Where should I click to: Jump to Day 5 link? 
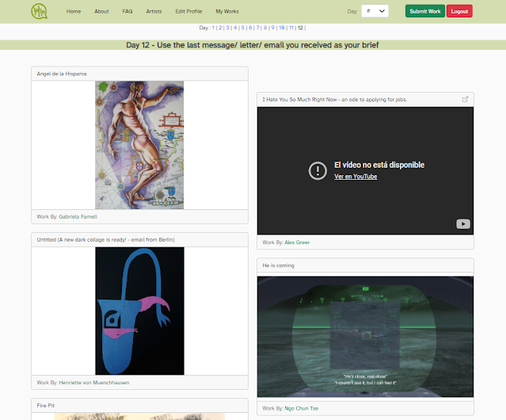(x=242, y=28)
